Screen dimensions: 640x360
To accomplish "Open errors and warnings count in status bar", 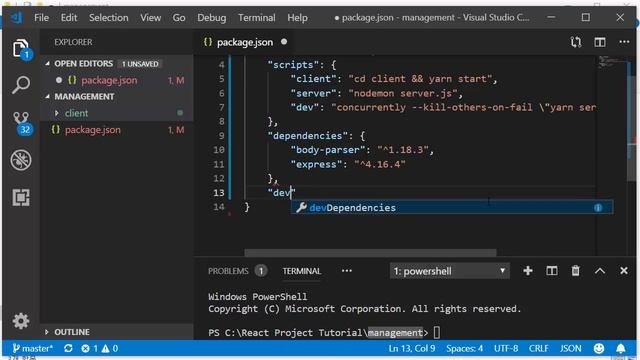I will pyautogui.click(x=100, y=349).
